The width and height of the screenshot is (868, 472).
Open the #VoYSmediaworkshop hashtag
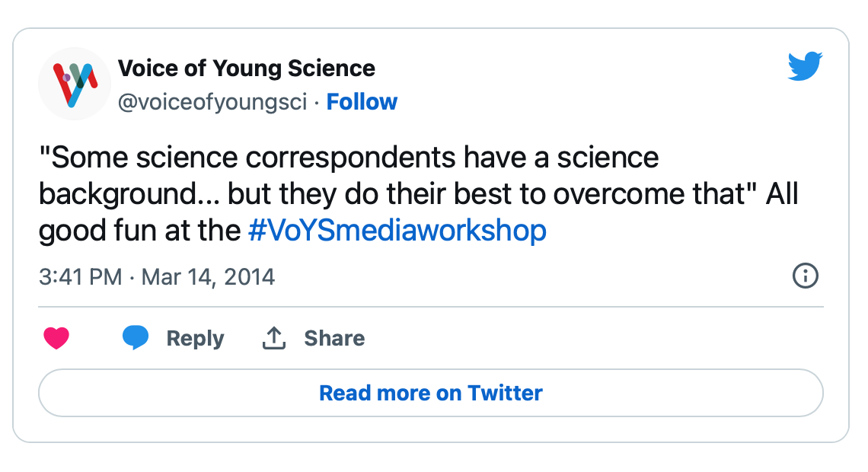coord(397,230)
